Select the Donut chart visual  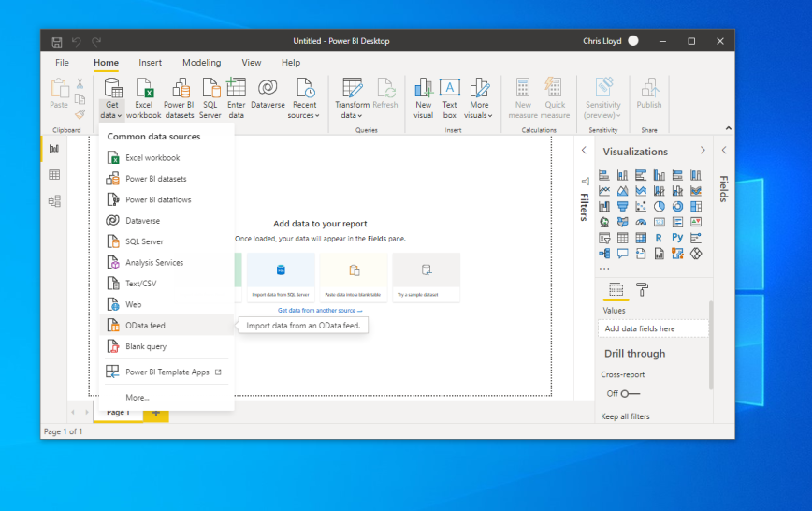[677, 206]
